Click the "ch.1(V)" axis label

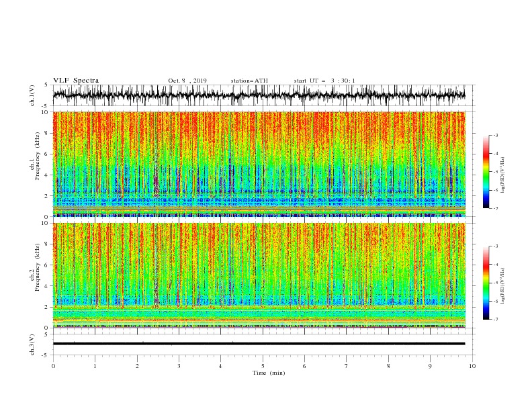click(x=32, y=95)
